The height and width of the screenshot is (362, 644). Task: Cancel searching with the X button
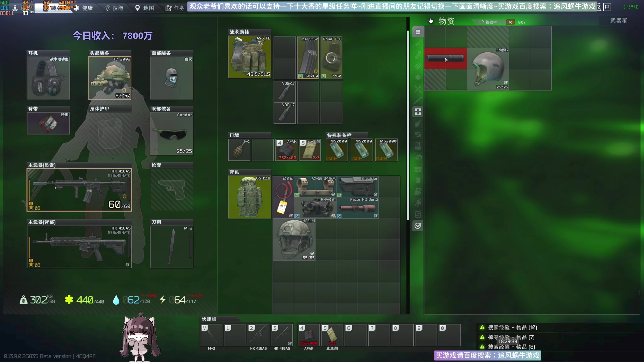510,22
